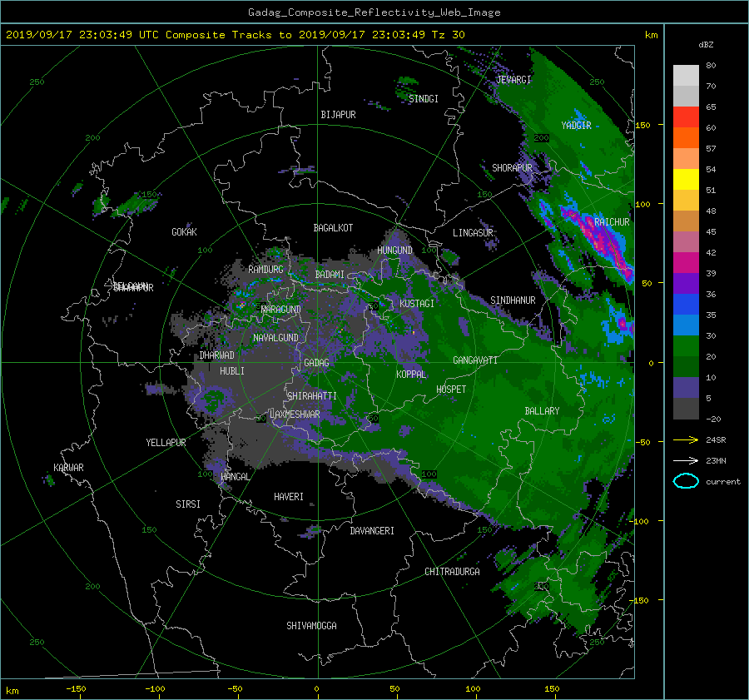Click the BADAMI city label
The width and height of the screenshot is (749, 700).
(330, 275)
